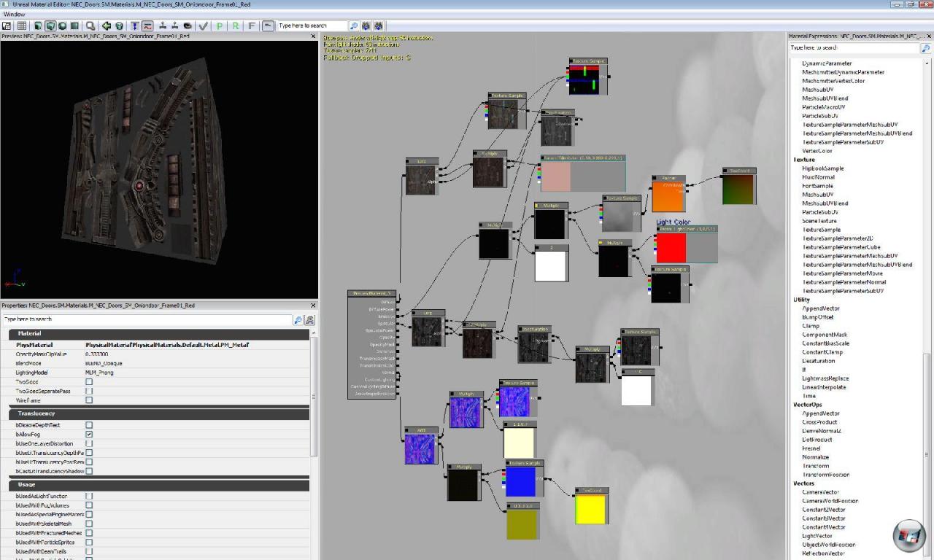Toggle the preview grid icon in toolbar

[x=22, y=26]
